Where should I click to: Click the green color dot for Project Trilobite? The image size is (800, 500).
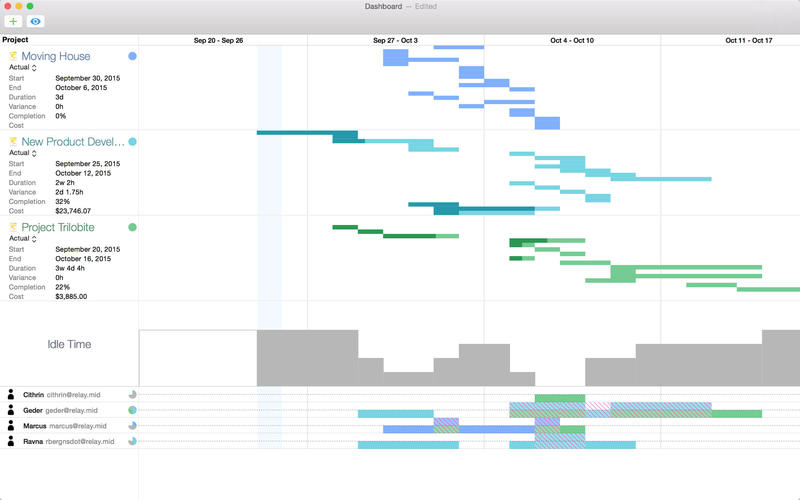point(132,227)
